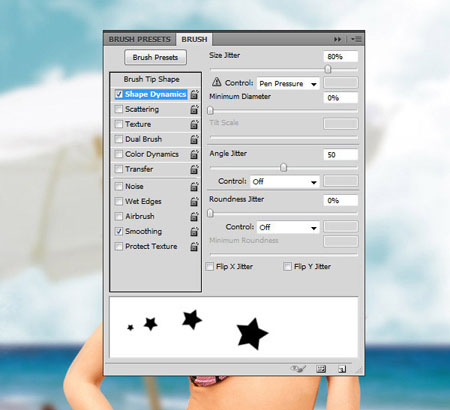The image size is (450, 410).
Task: Click the Angle Jitter value field
Action: coord(341,155)
